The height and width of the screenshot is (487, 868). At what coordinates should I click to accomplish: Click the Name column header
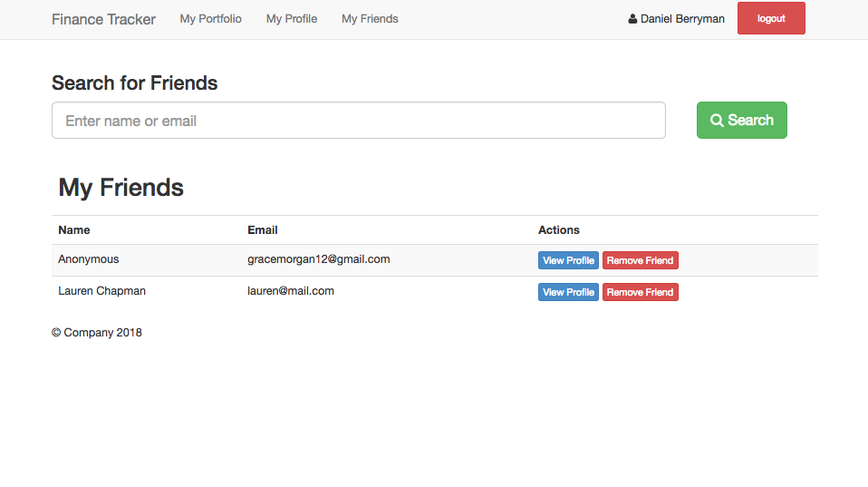(74, 230)
